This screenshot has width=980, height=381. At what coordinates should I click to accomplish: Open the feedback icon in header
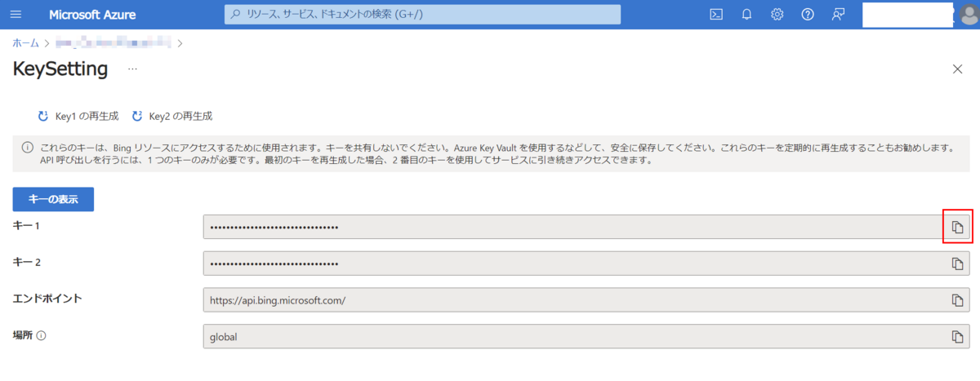(x=838, y=15)
